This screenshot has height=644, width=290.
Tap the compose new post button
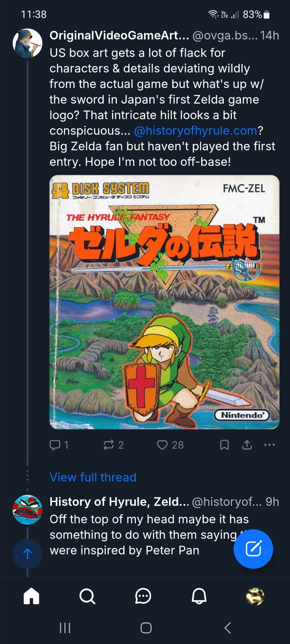point(253,549)
